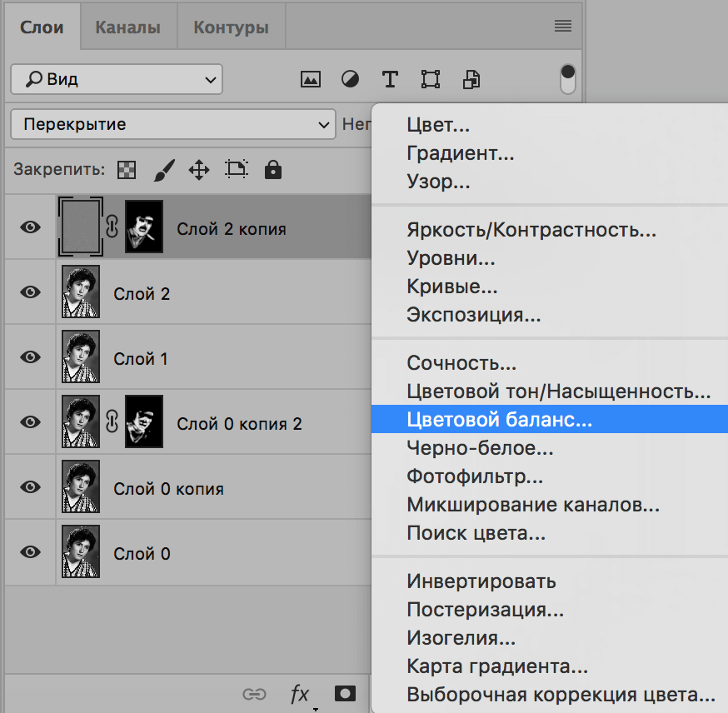Click the lock position move icon
The width and height of the screenshot is (728, 713).
click(199, 171)
